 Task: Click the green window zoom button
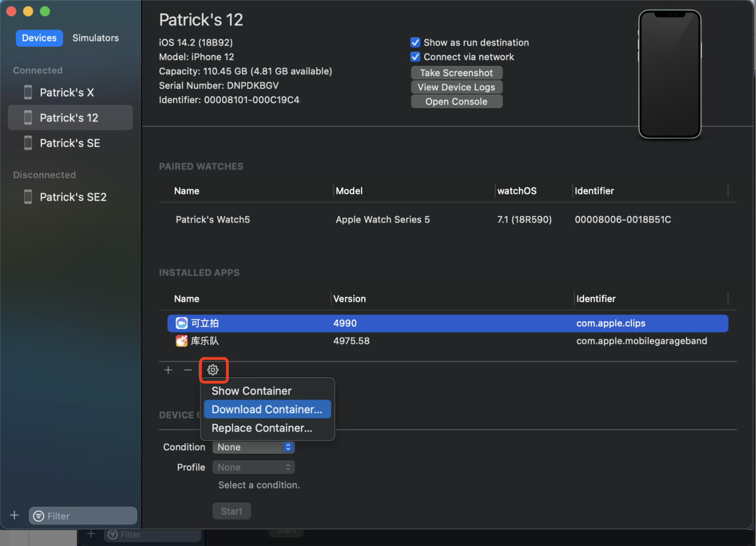pos(45,11)
